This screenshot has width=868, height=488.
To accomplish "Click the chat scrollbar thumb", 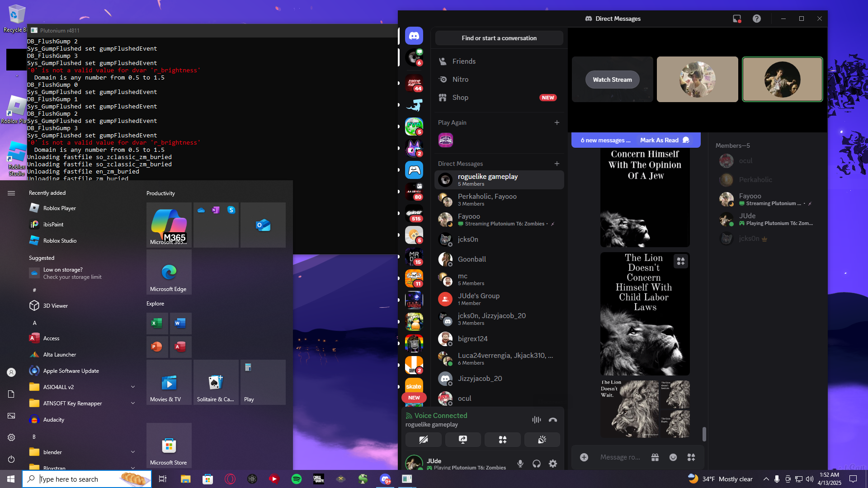I will (x=704, y=434).
